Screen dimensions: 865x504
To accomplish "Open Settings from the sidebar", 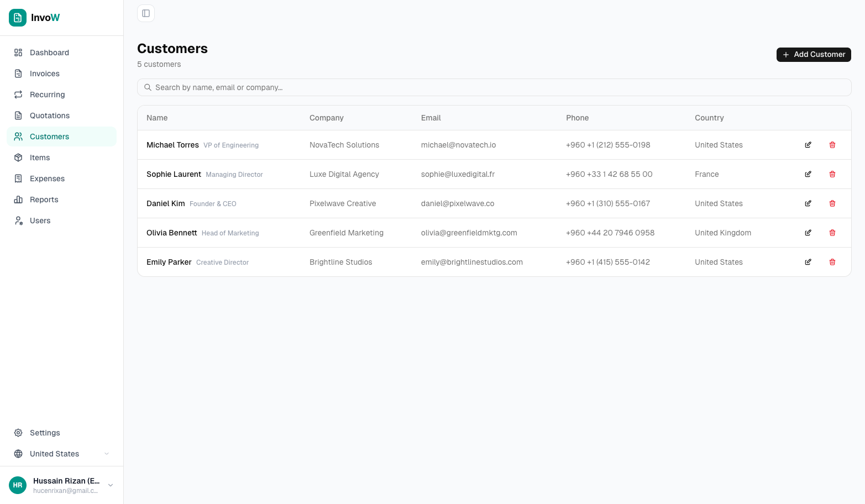I will coord(45,433).
